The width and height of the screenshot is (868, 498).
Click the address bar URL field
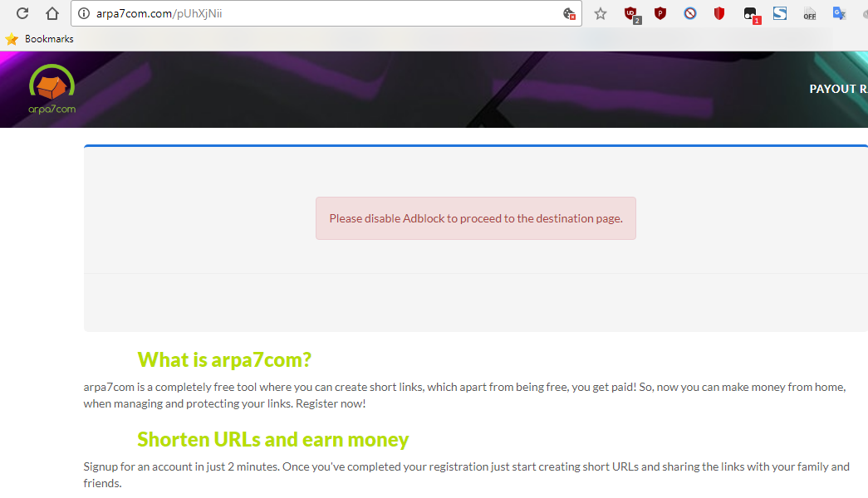pos(291,13)
